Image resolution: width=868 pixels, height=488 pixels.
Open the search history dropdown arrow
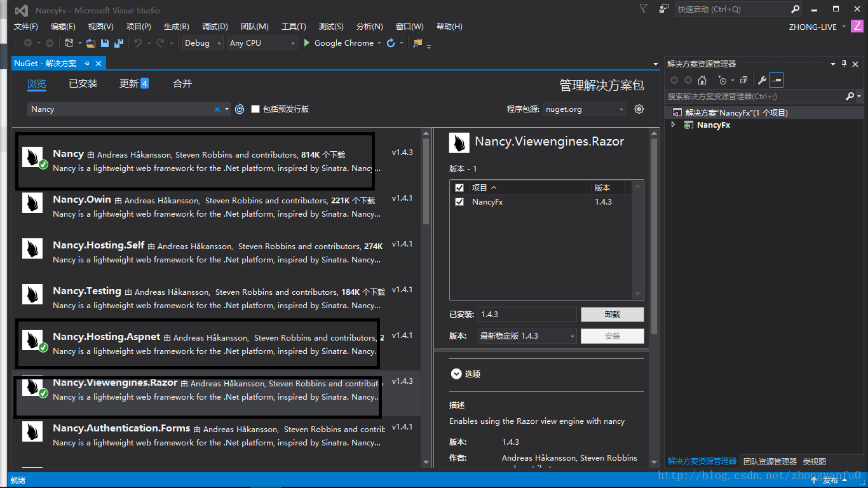tap(226, 109)
